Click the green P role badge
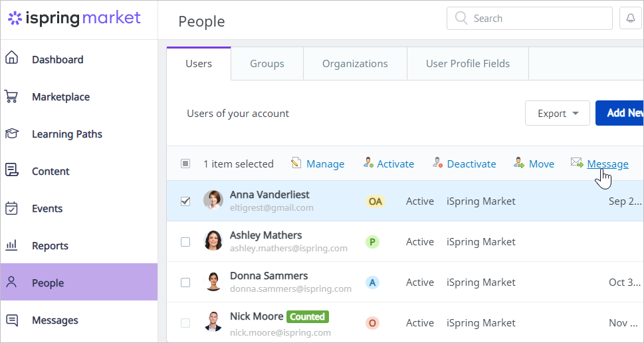Image resolution: width=644 pixels, height=343 pixels. [x=373, y=242]
